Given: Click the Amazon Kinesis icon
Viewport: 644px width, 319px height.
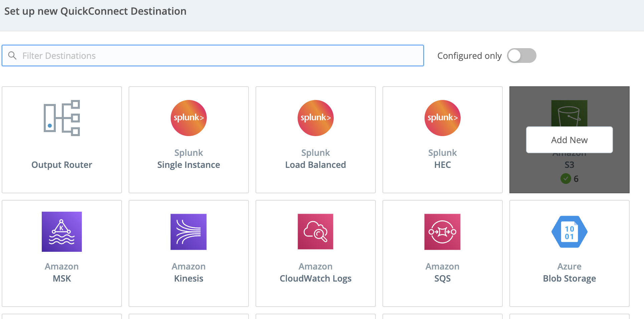Looking at the screenshot, I should click(189, 232).
